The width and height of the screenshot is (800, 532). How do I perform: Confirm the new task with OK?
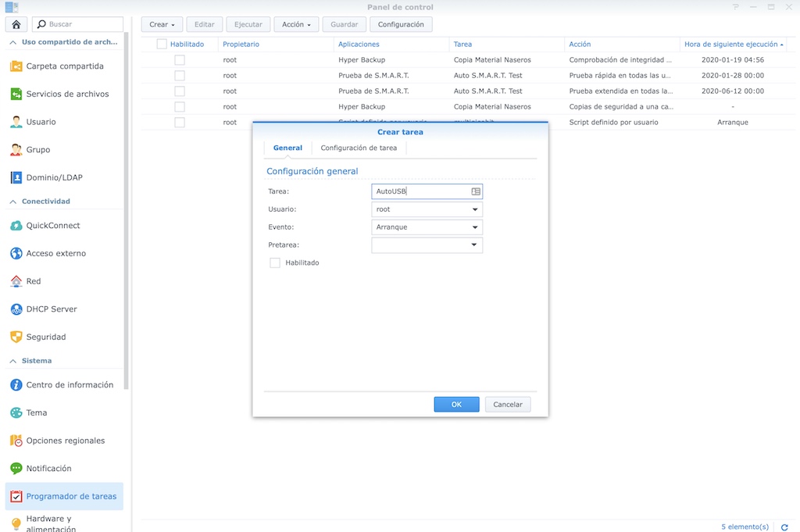[456, 404]
